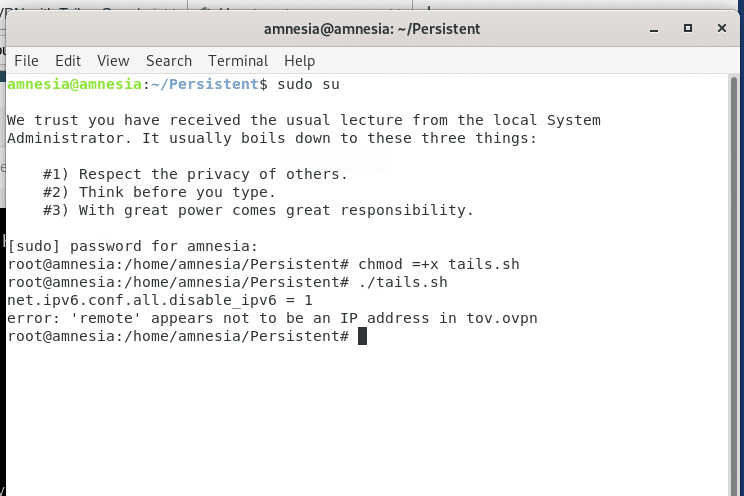Click the title bar reading amnesia@amnesia: ~/Persistent
Image resolution: width=744 pixels, height=496 pixels.
point(372,29)
